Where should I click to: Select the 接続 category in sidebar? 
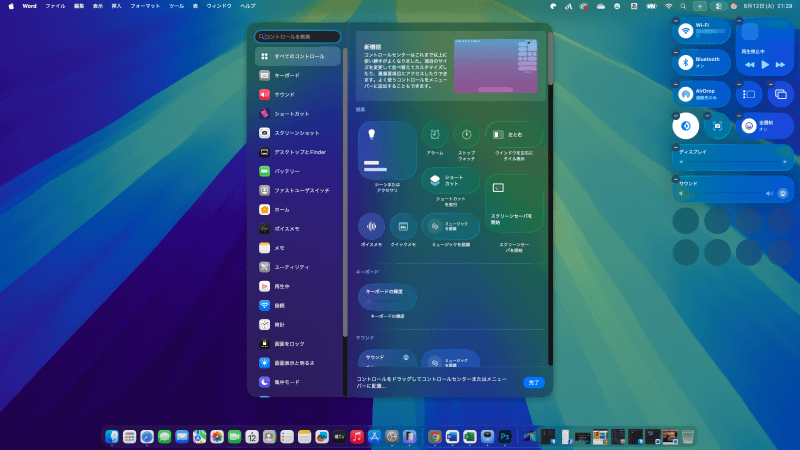point(297,306)
